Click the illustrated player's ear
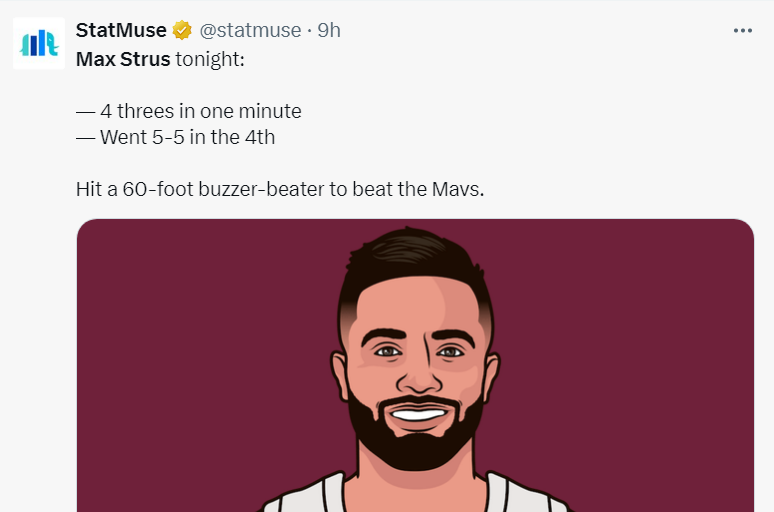 [342, 368]
